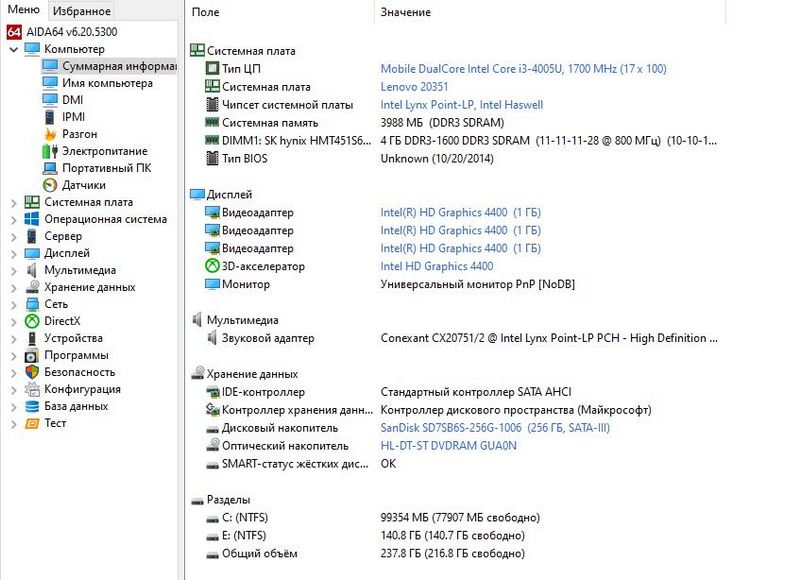Switch to the Избранное tab
The image size is (800, 580).
click(x=82, y=11)
